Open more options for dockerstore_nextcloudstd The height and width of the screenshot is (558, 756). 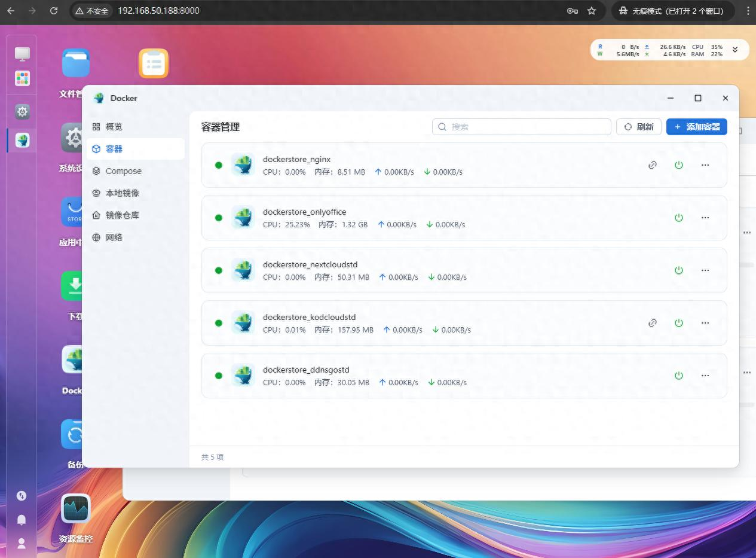click(705, 270)
